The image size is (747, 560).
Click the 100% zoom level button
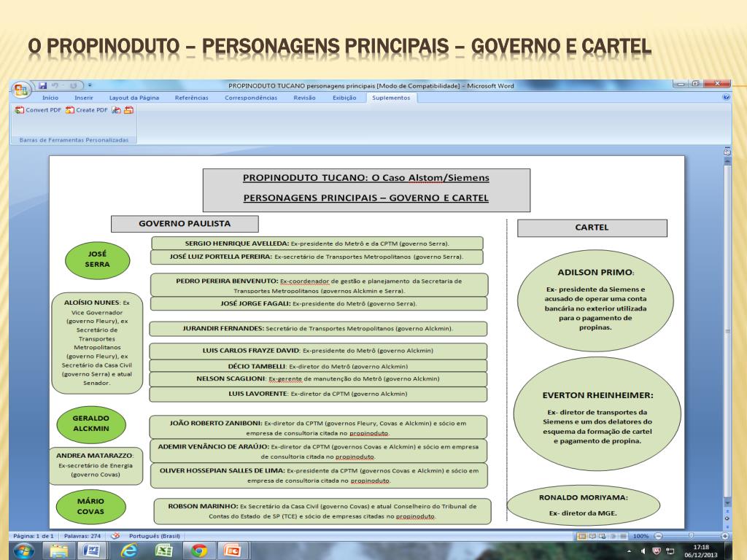click(x=640, y=536)
